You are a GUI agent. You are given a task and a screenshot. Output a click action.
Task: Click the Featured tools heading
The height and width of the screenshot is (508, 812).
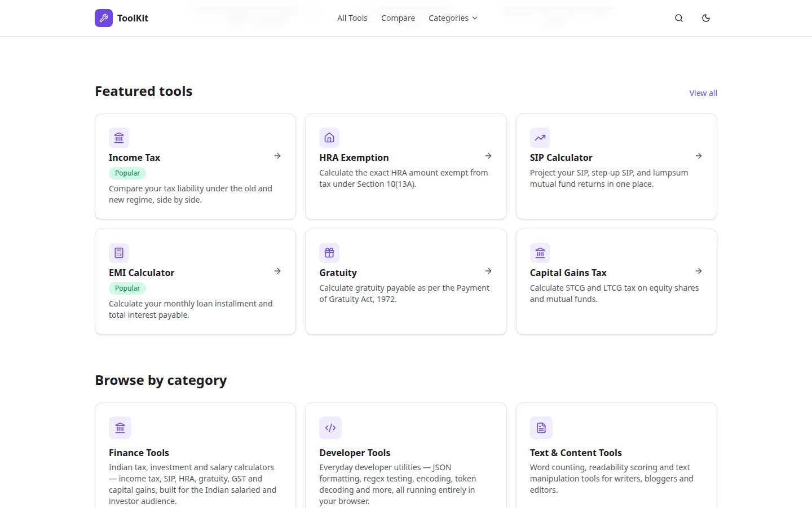(144, 91)
